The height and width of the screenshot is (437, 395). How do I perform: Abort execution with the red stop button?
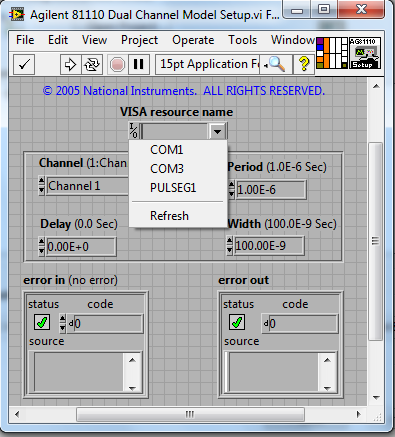(117, 64)
